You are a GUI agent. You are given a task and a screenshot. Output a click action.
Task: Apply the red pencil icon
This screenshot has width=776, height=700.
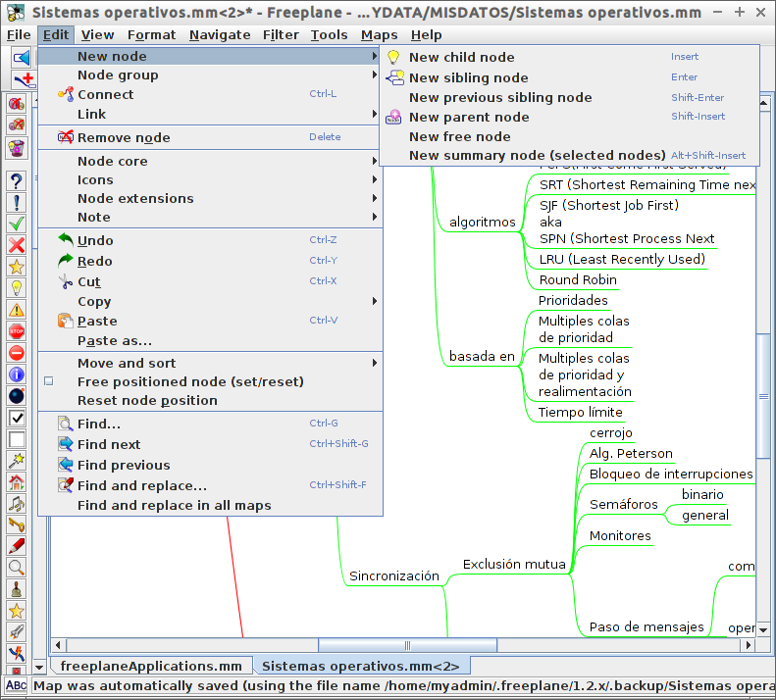(x=17, y=546)
